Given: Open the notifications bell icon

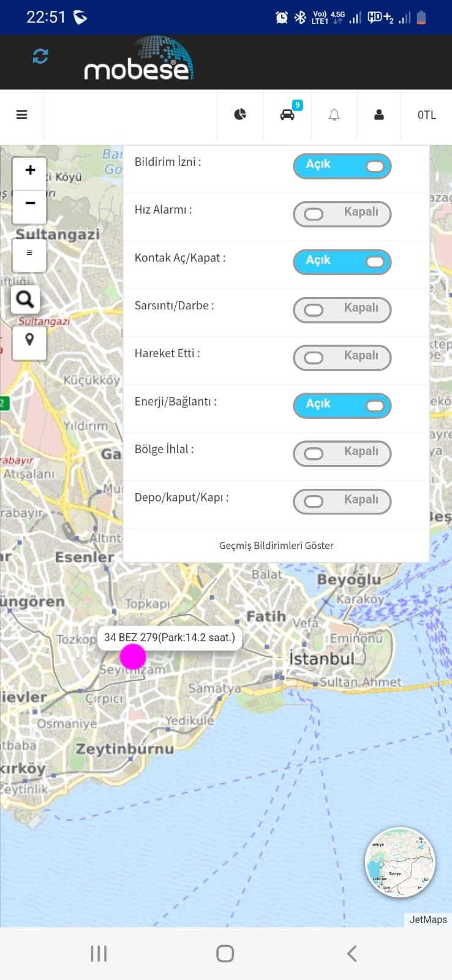Looking at the screenshot, I should tap(334, 115).
